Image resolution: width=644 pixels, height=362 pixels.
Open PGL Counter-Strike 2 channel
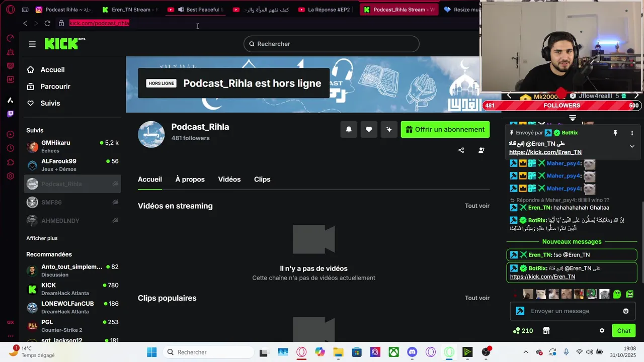tap(72, 326)
